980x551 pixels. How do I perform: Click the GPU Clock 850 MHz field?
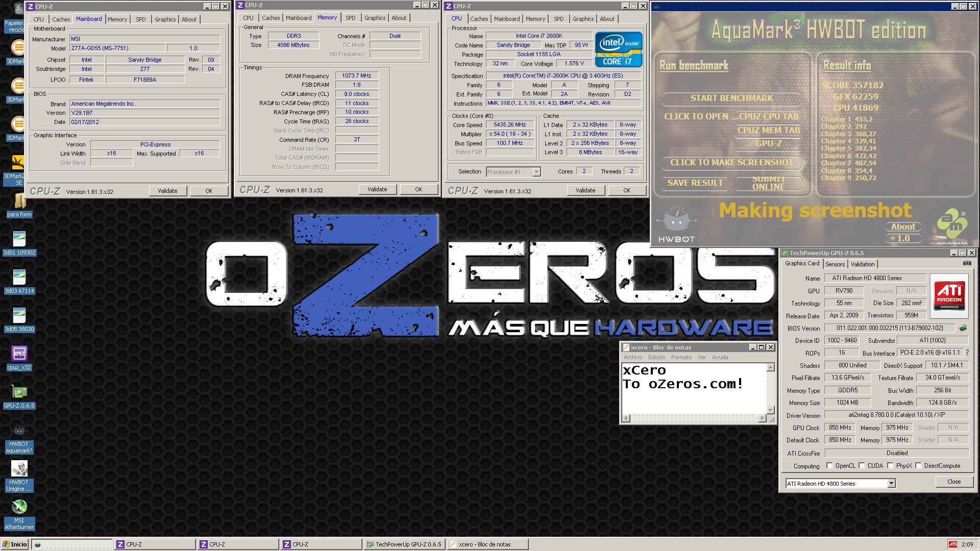pyautogui.click(x=840, y=428)
